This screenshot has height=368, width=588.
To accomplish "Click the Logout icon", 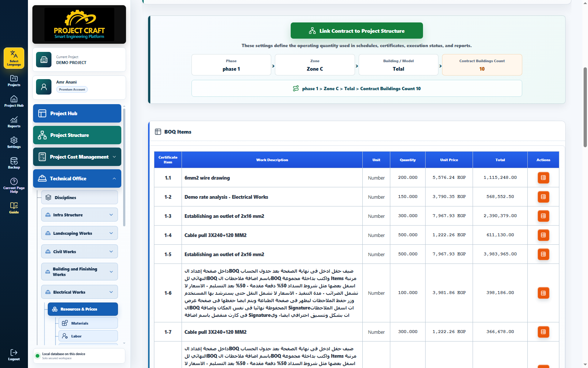I will coord(14,355).
